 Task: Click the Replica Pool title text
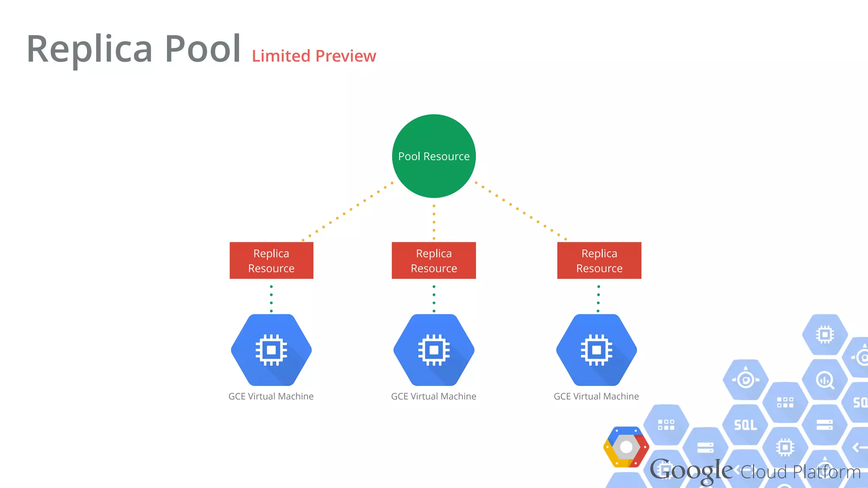click(134, 49)
